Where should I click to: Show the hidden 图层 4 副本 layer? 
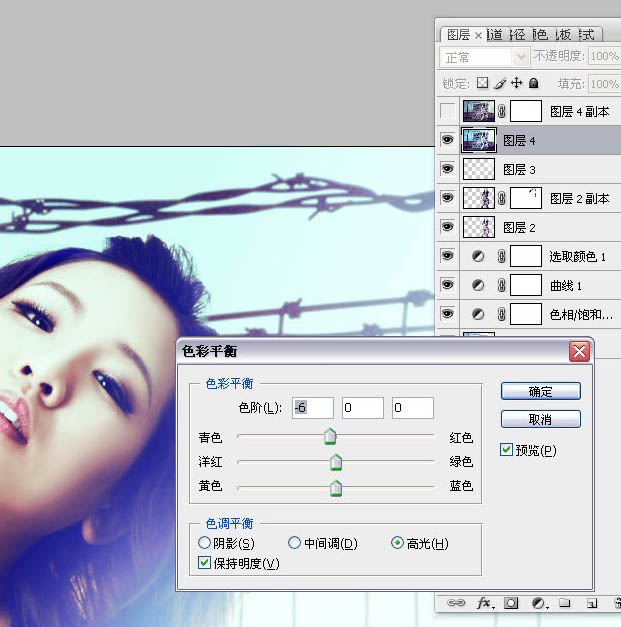click(x=447, y=112)
